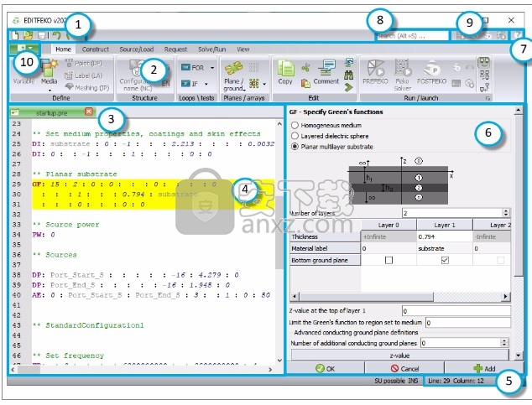The width and height of the screenshot is (532, 405).
Task: Select the startup.pre document tab
Action: tap(51, 113)
